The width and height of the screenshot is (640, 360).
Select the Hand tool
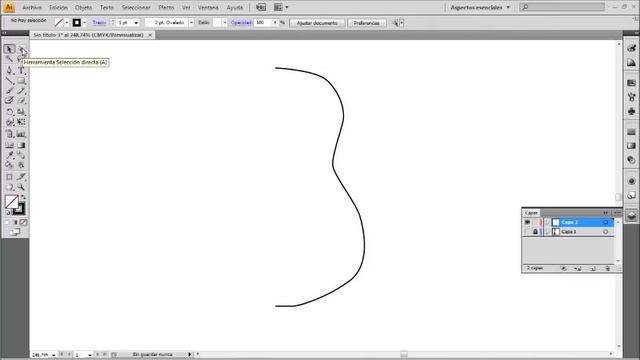(9, 187)
